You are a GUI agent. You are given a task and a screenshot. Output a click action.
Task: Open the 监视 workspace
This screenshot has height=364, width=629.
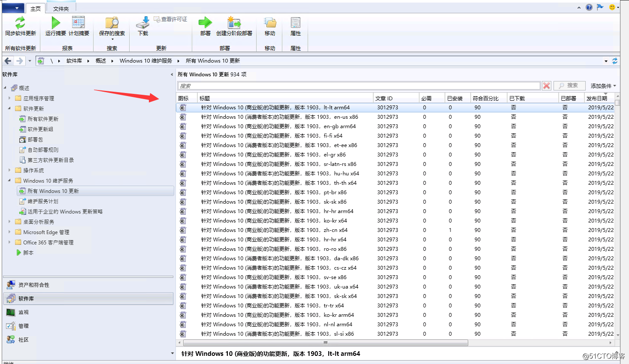pyautogui.click(x=88, y=312)
